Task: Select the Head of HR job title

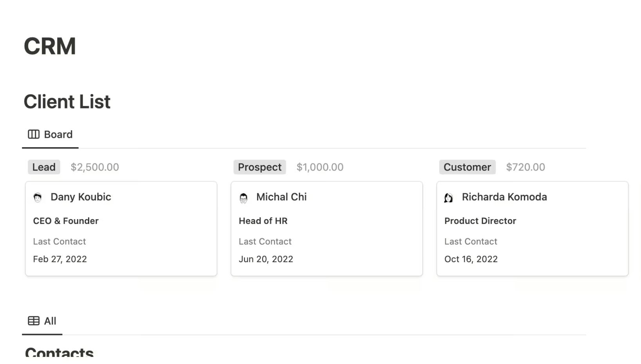Action: (263, 221)
